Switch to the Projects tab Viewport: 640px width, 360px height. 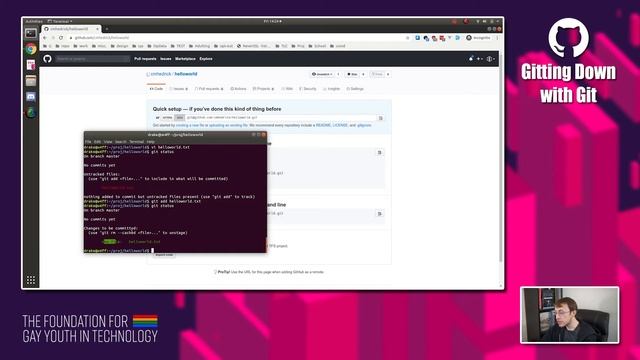tap(263, 89)
